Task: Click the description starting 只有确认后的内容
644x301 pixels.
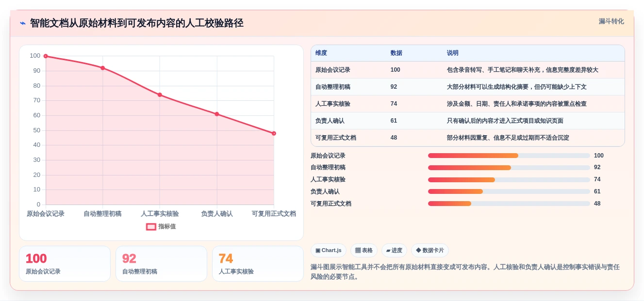Action: [x=505, y=121]
